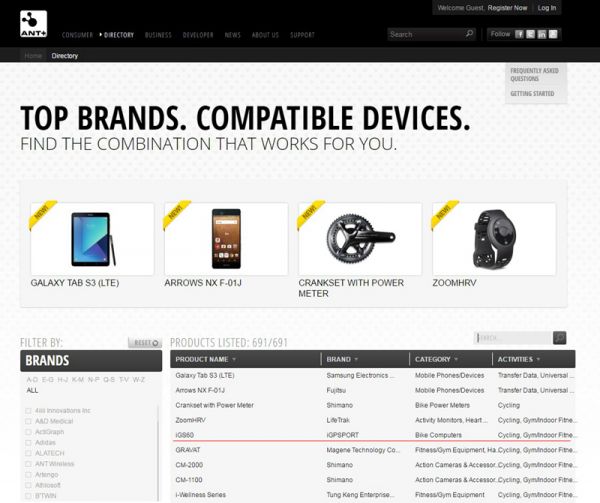Click the product list search magnifier button
The width and height of the screenshot is (600, 503).
559,338
